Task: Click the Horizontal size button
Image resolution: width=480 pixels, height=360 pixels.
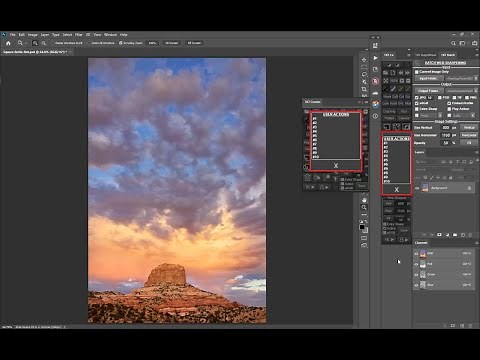Action: pos(469,135)
